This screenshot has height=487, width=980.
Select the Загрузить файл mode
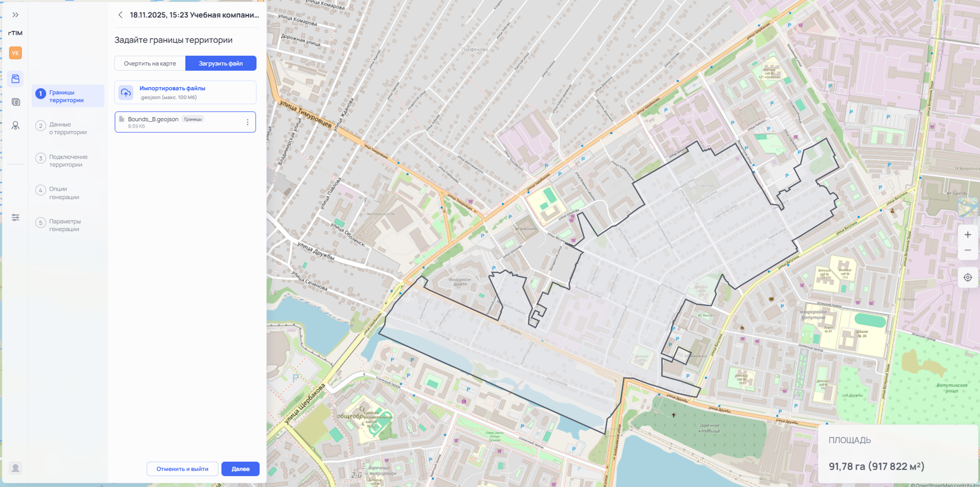pos(220,64)
